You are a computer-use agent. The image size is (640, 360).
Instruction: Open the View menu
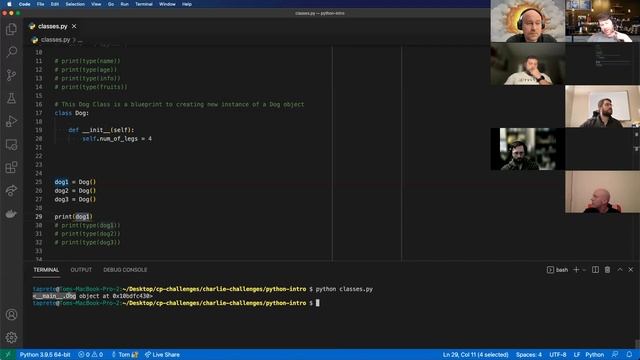click(x=96, y=4)
